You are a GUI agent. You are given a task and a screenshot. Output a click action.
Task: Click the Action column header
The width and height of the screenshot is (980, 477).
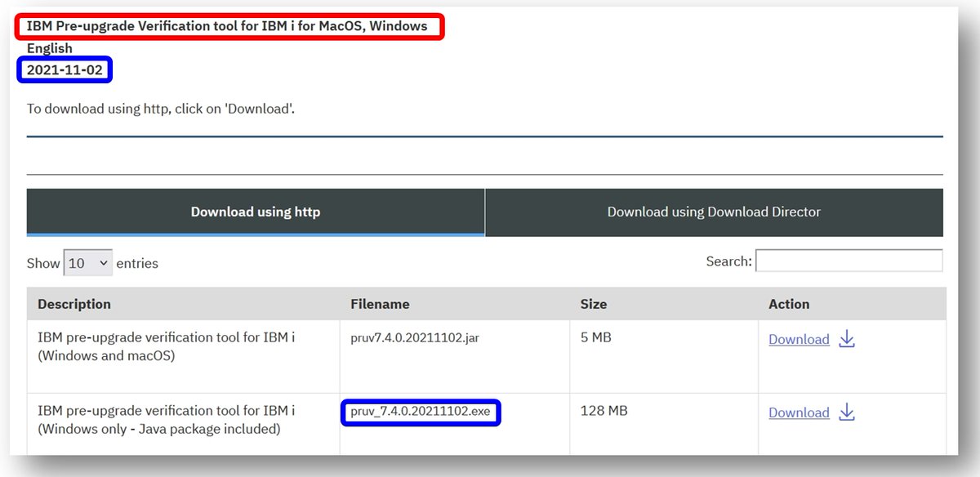coord(789,304)
